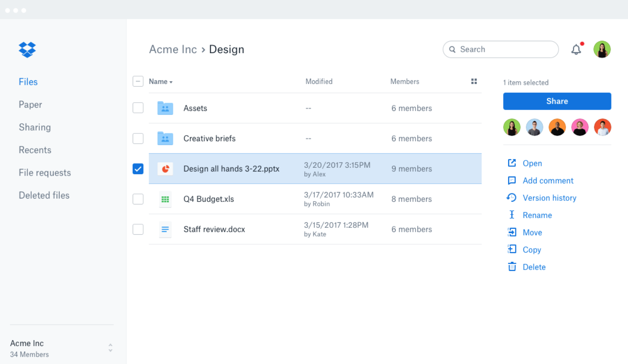Open the Name column sort dropdown
The height and width of the screenshot is (364, 628).
[160, 81]
